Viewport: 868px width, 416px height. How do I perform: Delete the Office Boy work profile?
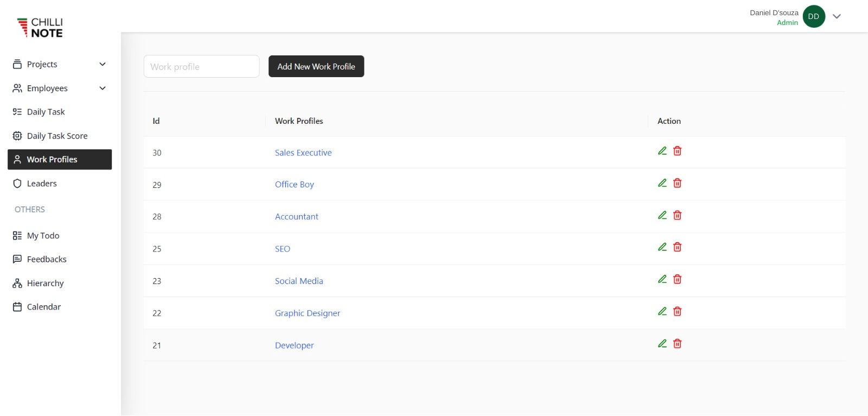pos(677,183)
